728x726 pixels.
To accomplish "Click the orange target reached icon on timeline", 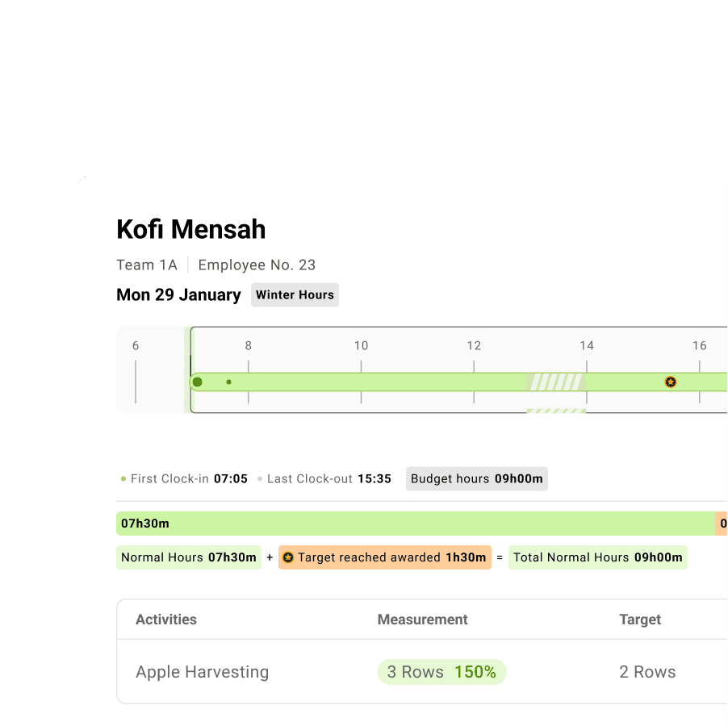I will pos(671,382).
